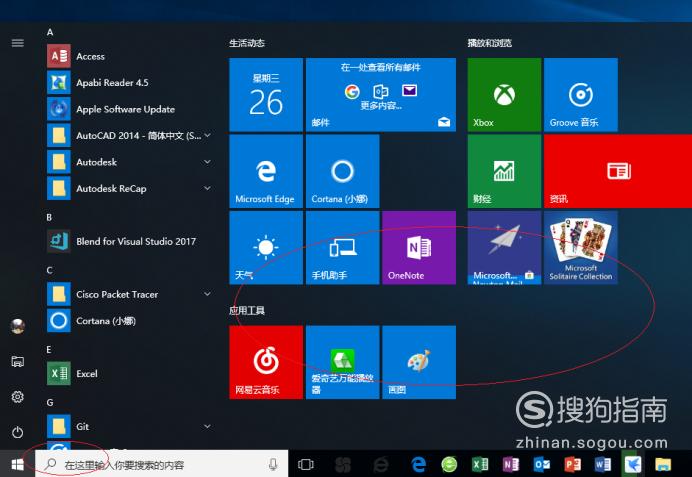
Task: Open the 财经 finance tile
Action: pyautogui.click(x=504, y=171)
